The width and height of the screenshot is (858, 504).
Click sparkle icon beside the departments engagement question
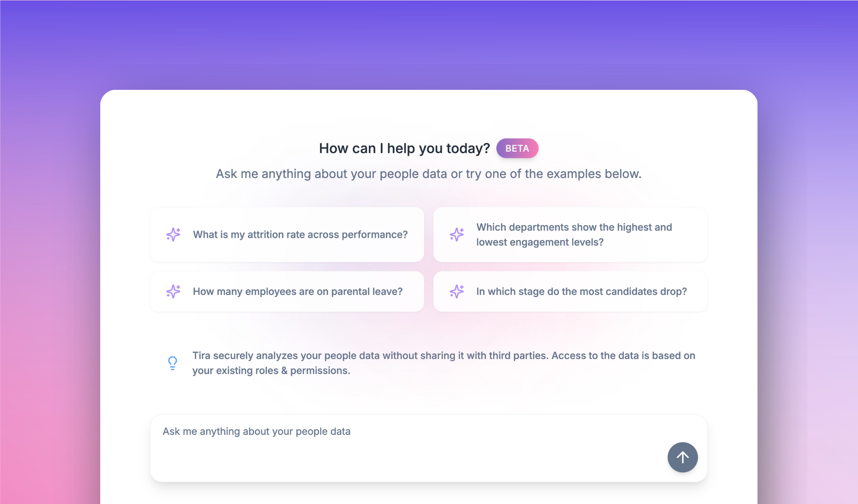click(457, 234)
